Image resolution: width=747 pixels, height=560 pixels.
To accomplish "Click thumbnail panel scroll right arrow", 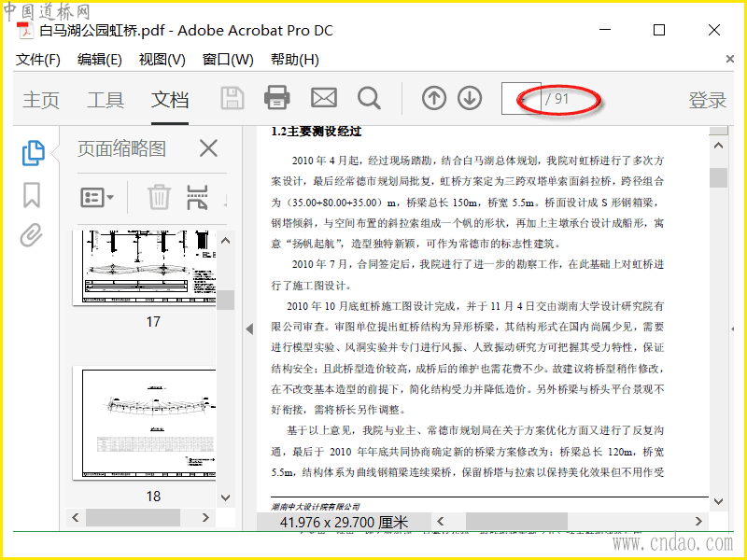I will pos(205,517).
